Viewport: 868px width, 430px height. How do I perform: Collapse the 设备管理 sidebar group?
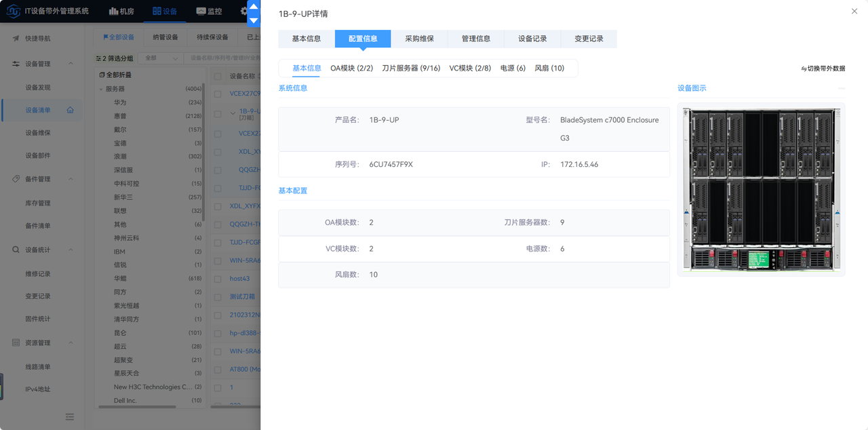pos(71,64)
